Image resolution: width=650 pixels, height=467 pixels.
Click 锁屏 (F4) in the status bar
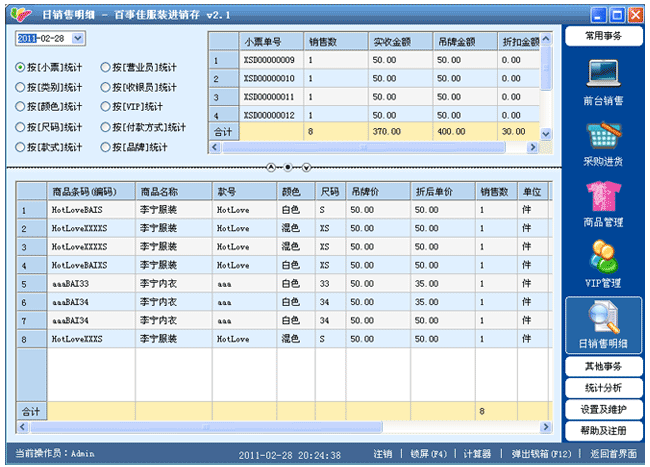(429, 454)
